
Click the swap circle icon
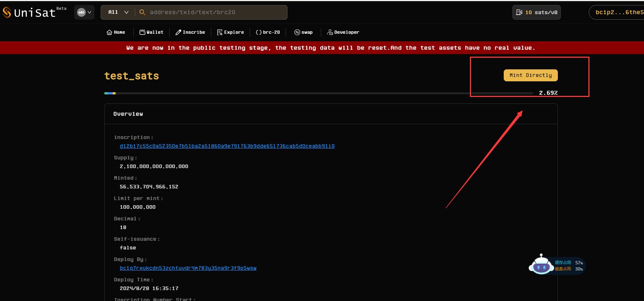[297, 32]
